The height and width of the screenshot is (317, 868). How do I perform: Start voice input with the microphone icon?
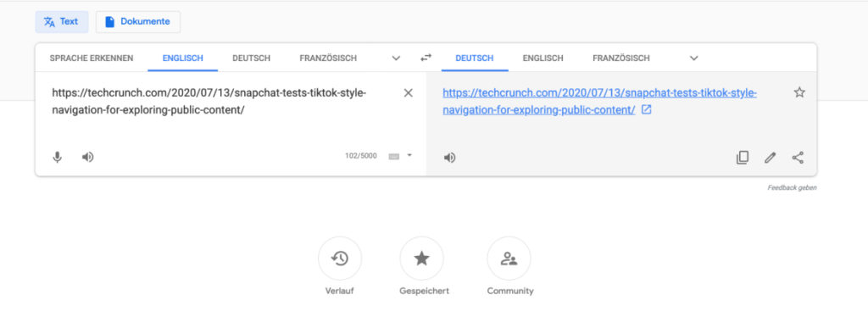(57, 157)
